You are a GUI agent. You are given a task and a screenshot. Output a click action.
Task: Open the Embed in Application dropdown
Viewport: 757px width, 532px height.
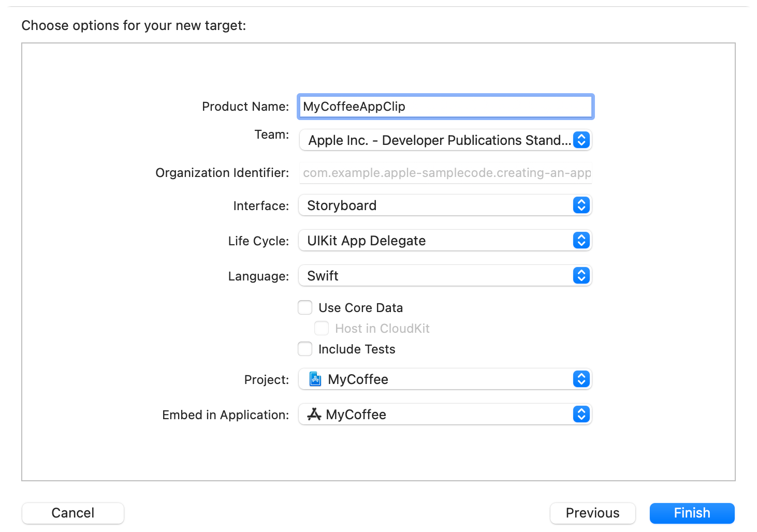coord(445,414)
